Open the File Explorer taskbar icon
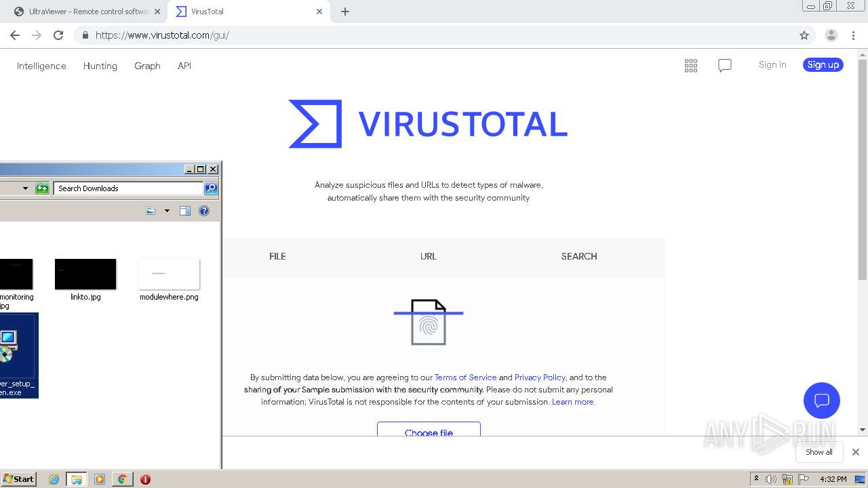868x488 pixels. (76, 479)
